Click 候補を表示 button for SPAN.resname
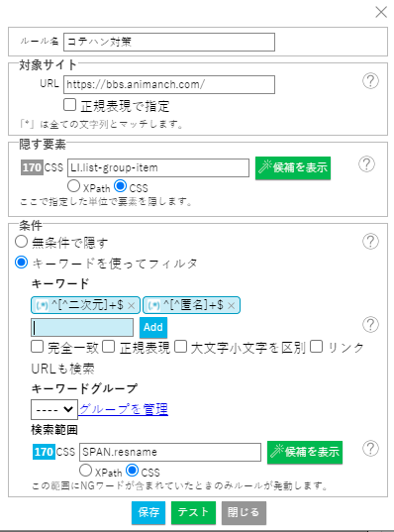This screenshot has height=532, width=394. coord(305,453)
